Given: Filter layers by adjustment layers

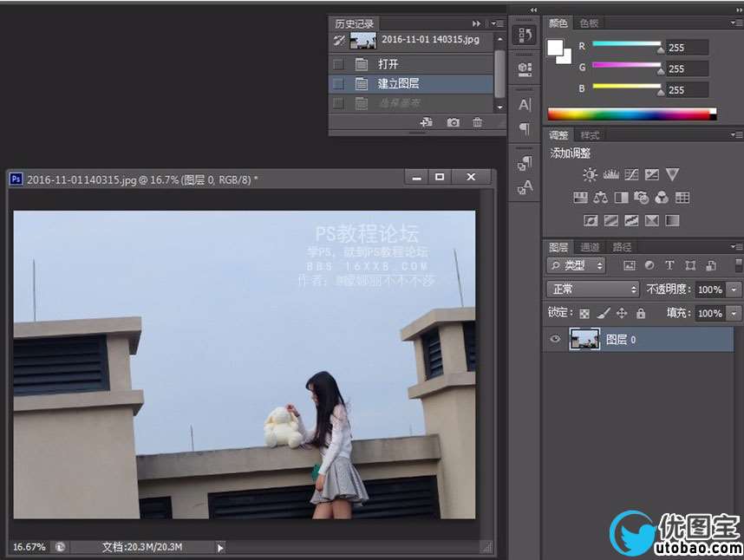Looking at the screenshot, I should pyautogui.click(x=649, y=265).
